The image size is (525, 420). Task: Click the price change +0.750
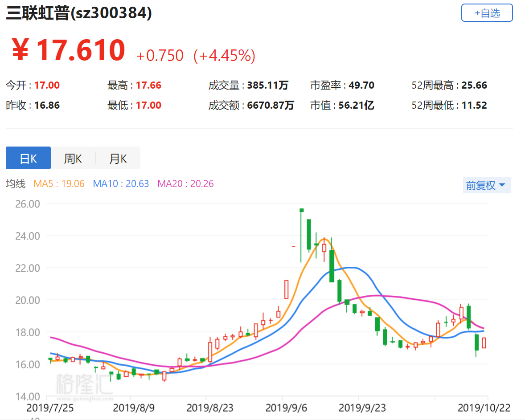coord(160,56)
